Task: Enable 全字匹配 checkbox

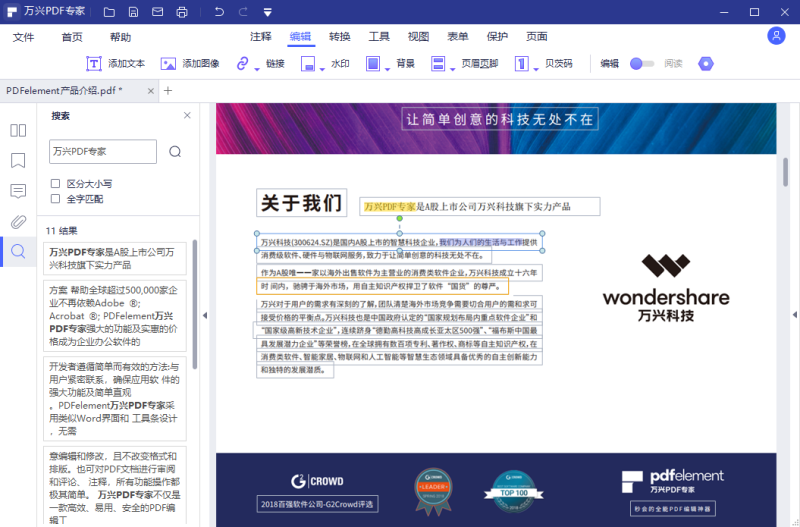Action: click(x=55, y=198)
